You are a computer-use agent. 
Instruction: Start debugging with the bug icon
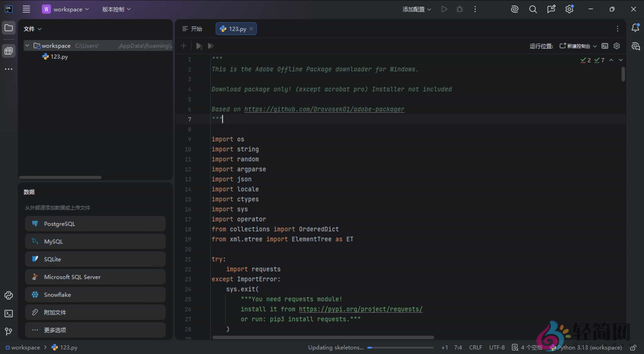tap(460, 9)
